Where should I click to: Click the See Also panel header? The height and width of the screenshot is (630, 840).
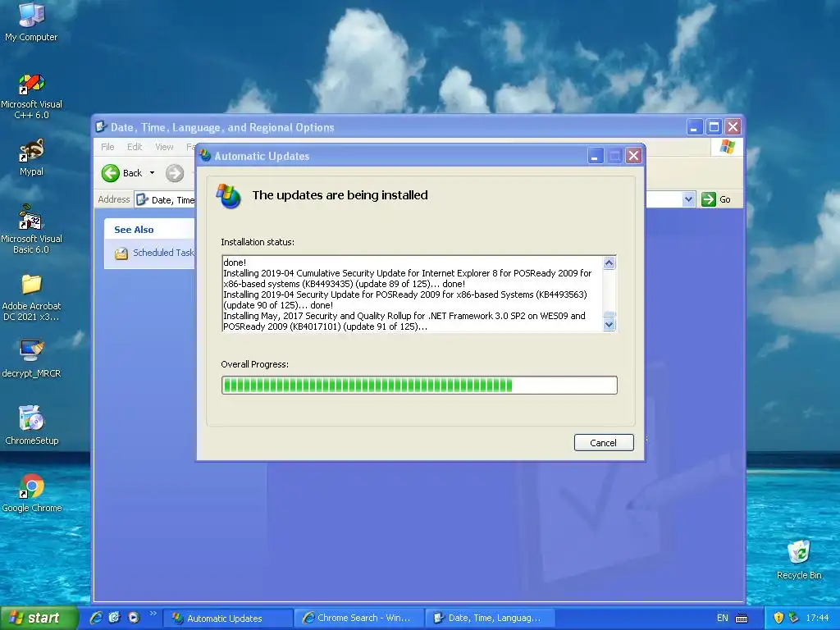point(149,230)
